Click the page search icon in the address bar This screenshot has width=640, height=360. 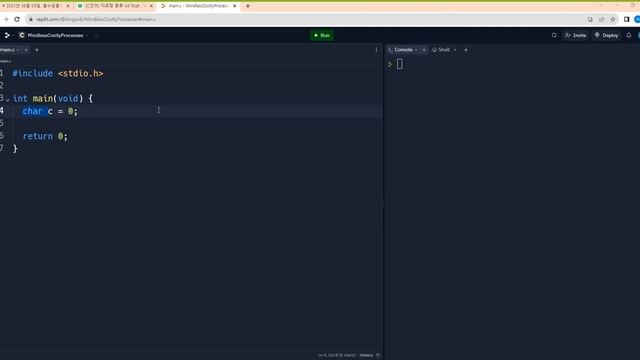tap(590, 19)
